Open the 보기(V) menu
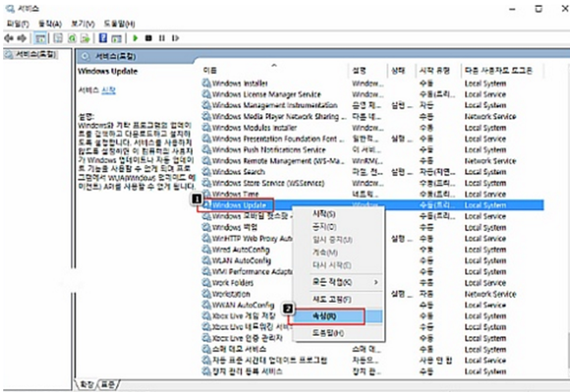This screenshot has height=392, width=570. coord(83,24)
